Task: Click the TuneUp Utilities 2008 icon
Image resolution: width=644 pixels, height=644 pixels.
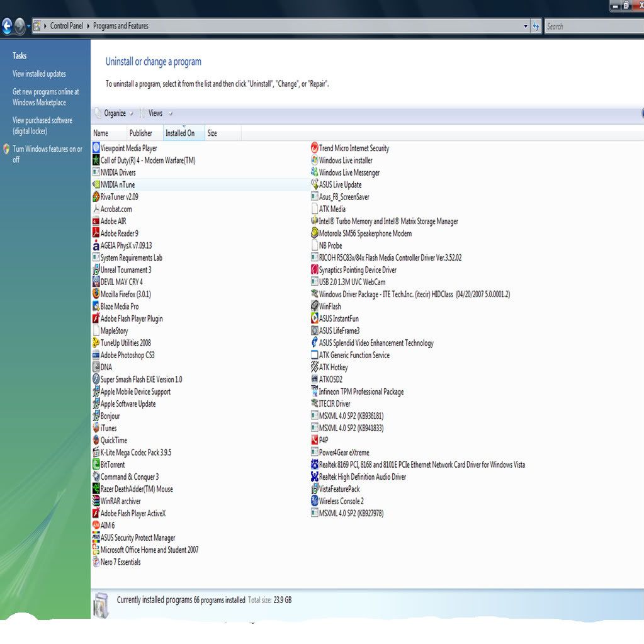Action: 96,343
